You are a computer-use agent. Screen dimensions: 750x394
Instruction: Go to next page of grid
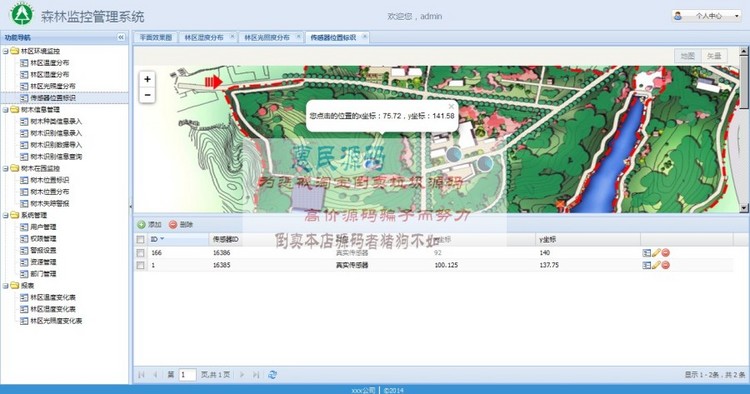(242, 375)
